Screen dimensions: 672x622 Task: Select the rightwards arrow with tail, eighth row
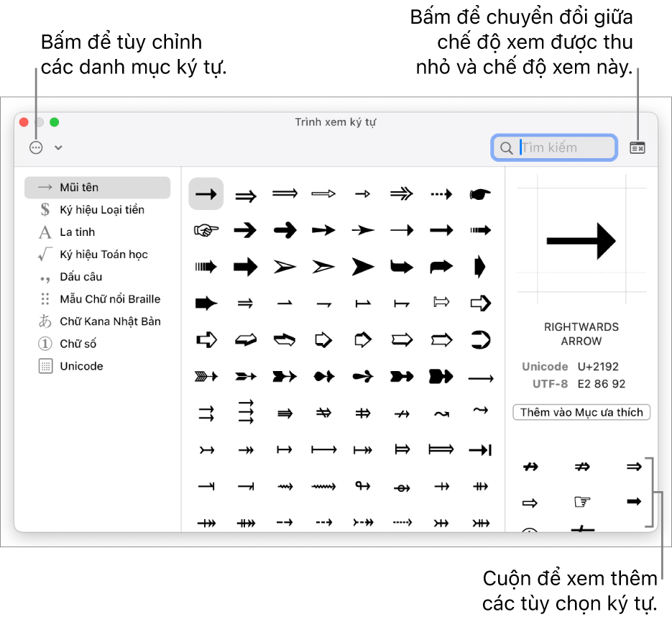[206, 450]
